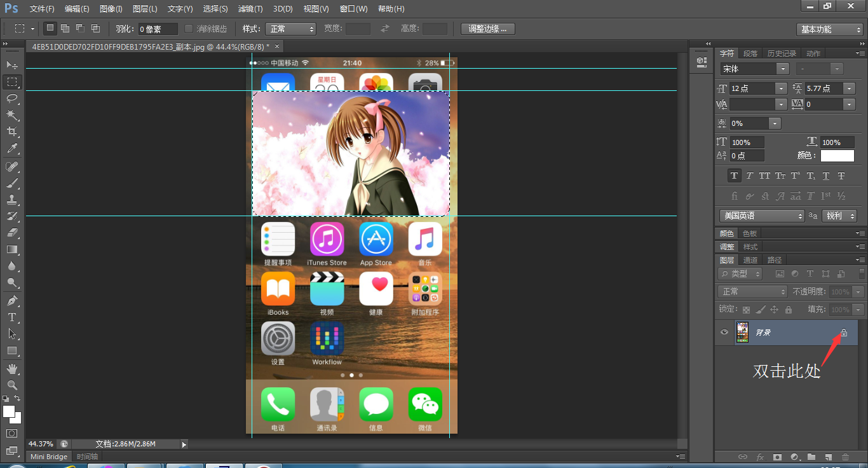Toggle Quick Mask mode icon
This screenshot has width=868, height=468.
tap(11, 433)
